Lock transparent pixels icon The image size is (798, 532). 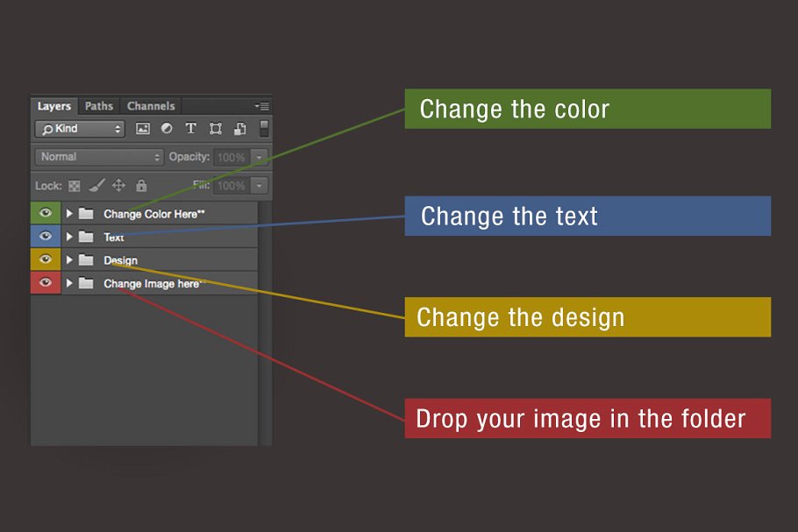click(x=75, y=186)
